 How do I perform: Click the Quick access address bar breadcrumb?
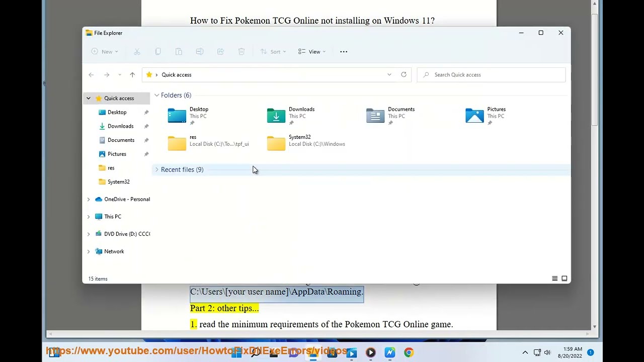177,75
